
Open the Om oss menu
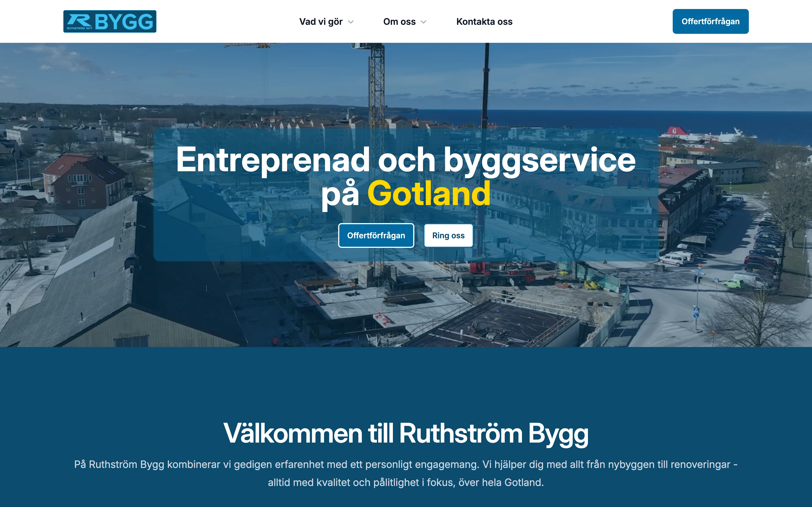click(399, 22)
